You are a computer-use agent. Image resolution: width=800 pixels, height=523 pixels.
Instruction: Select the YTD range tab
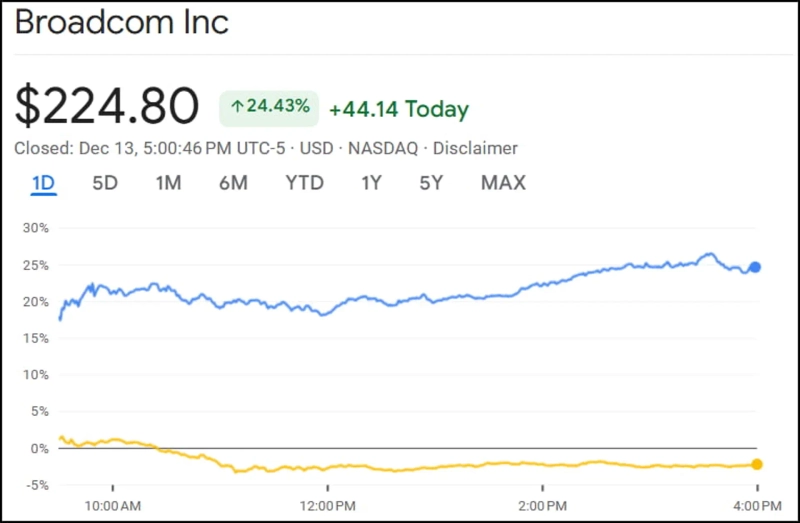[x=304, y=183]
